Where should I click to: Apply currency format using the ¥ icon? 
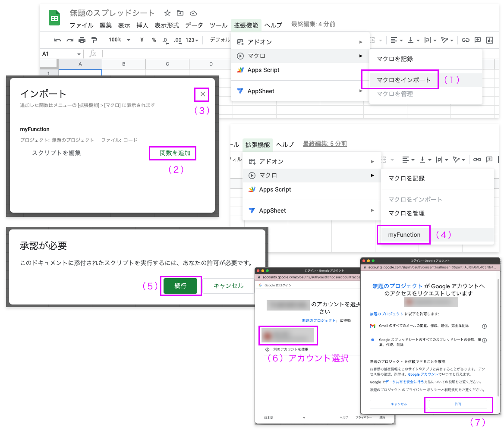pos(141,40)
